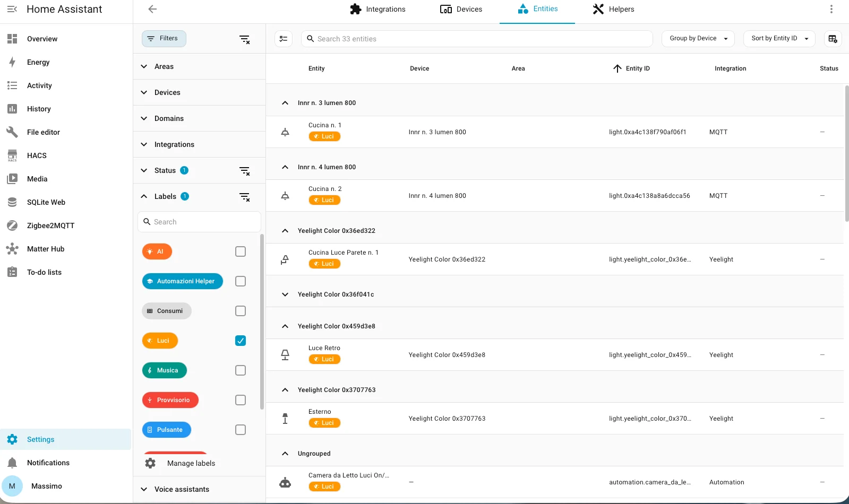Go back with the arrow icon

[x=152, y=9]
